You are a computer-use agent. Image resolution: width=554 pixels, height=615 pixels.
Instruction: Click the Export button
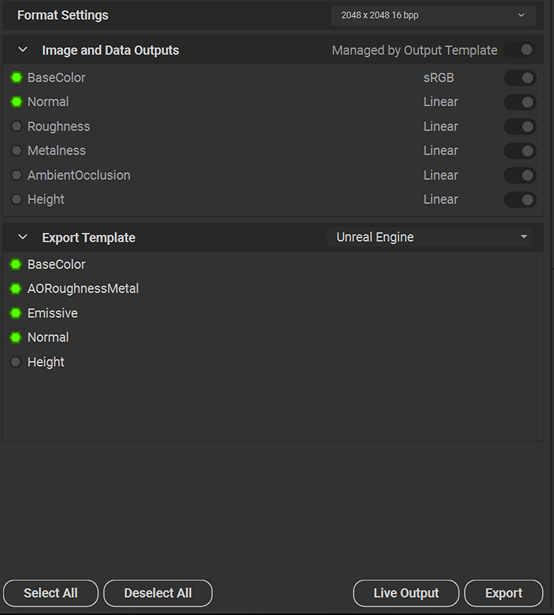click(x=504, y=593)
